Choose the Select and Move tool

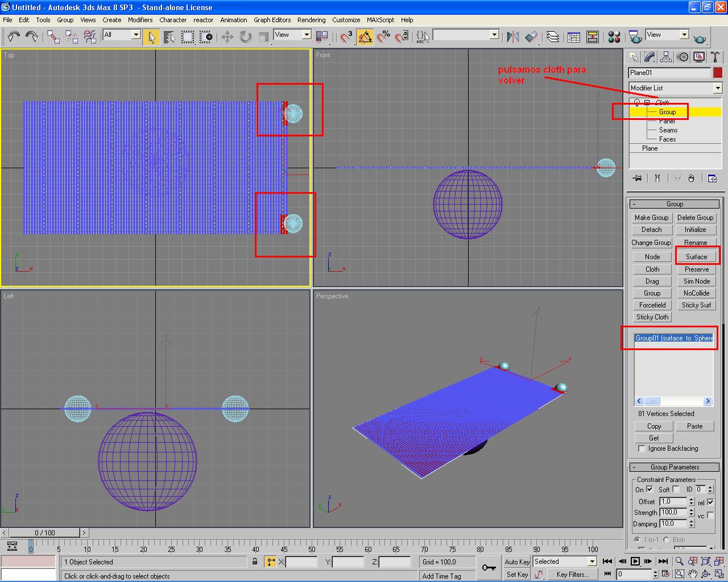[227, 37]
